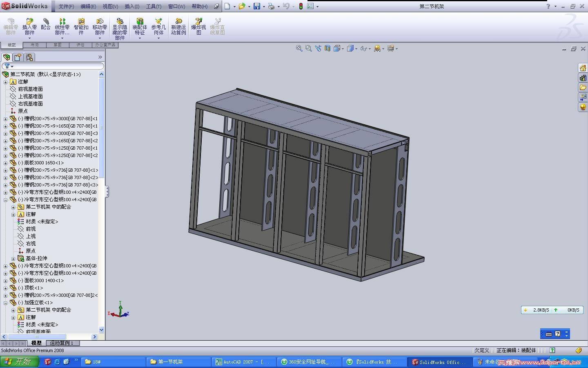The height and width of the screenshot is (368, 588).
Task: Open the 窗口(W) menu
Action: coord(176,6)
